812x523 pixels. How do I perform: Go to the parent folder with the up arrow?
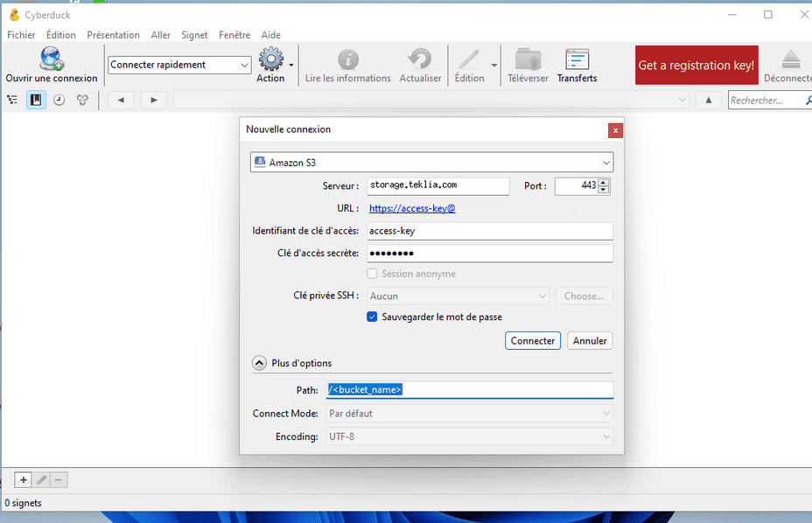pos(709,100)
